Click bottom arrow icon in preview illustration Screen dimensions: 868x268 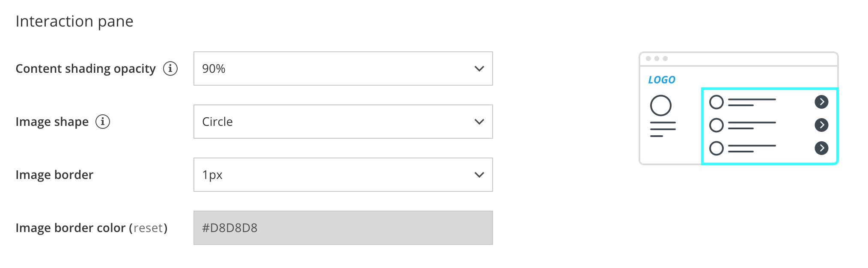(x=821, y=148)
